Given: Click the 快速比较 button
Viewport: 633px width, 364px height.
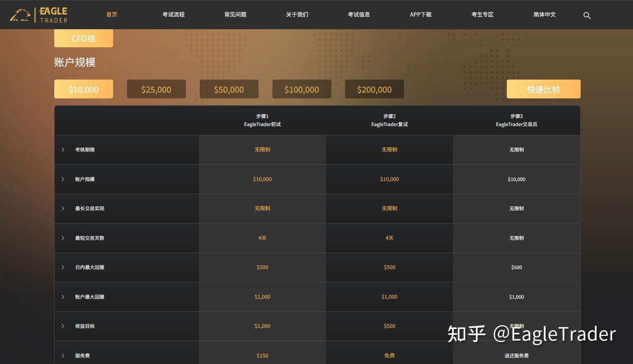Looking at the screenshot, I should [x=543, y=89].
